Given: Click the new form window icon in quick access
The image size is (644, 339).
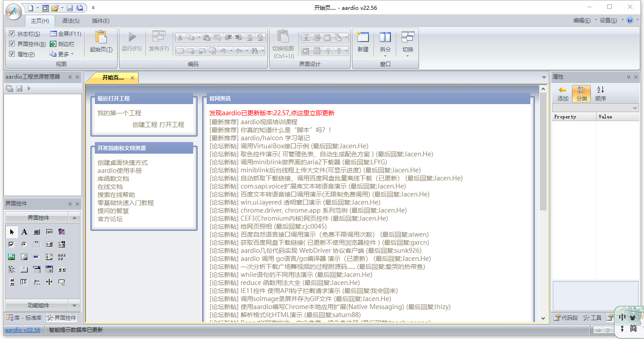Looking at the screenshot, I should [45, 8].
